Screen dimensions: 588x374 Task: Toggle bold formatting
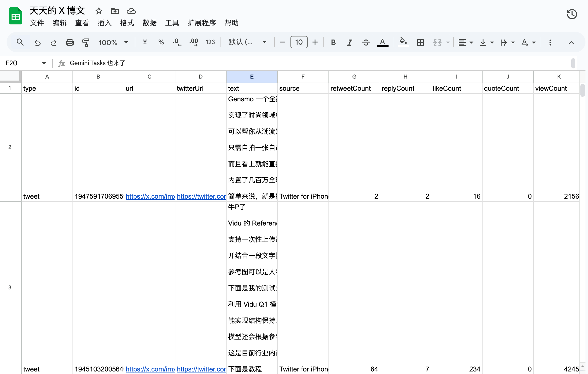coord(333,42)
